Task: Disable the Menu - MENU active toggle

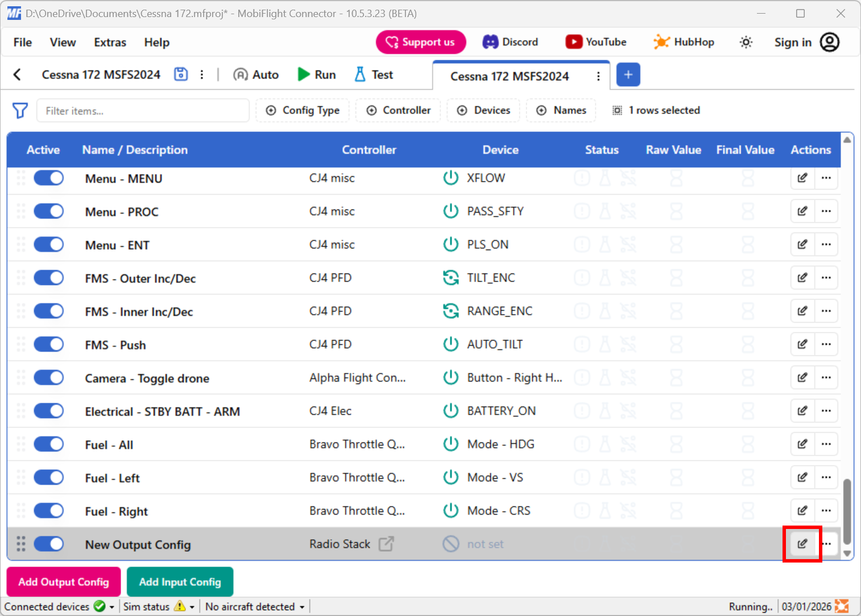Action: (48, 177)
